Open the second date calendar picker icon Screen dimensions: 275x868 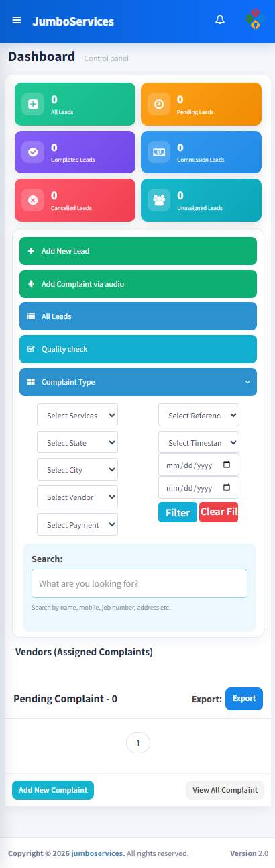tap(227, 487)
